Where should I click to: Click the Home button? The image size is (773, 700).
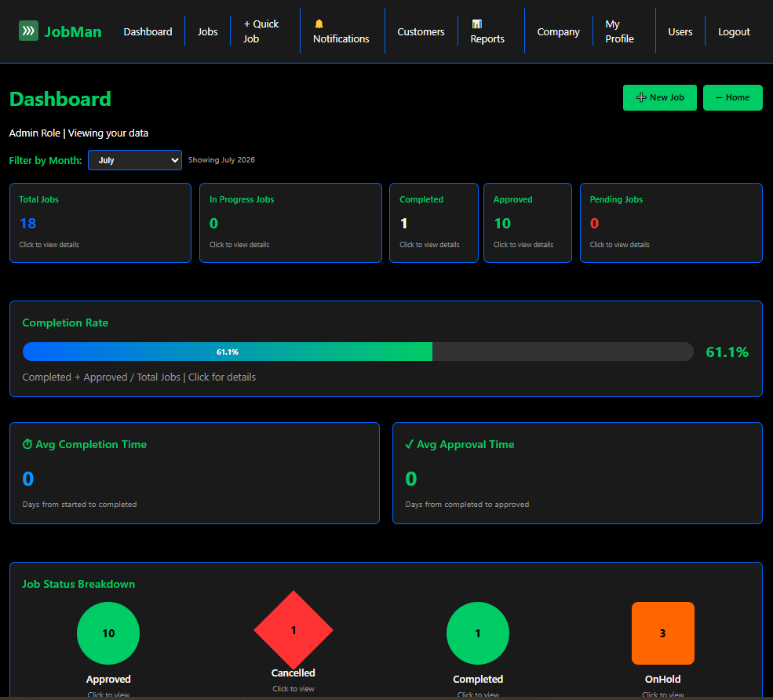pyautogui.click(x=732, y=97)
